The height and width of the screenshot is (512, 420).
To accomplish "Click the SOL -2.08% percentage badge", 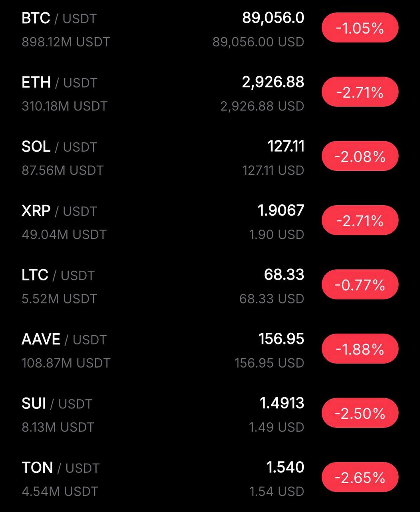I will 360,156.
